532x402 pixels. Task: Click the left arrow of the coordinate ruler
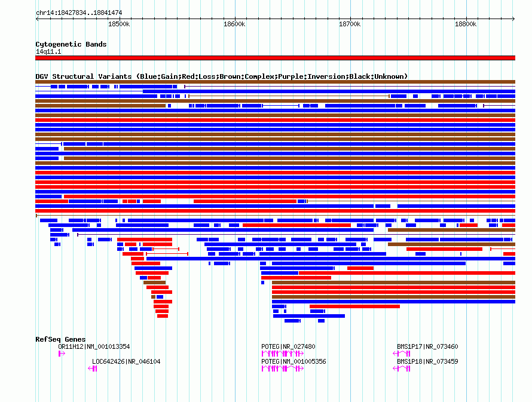pos(37,19)
